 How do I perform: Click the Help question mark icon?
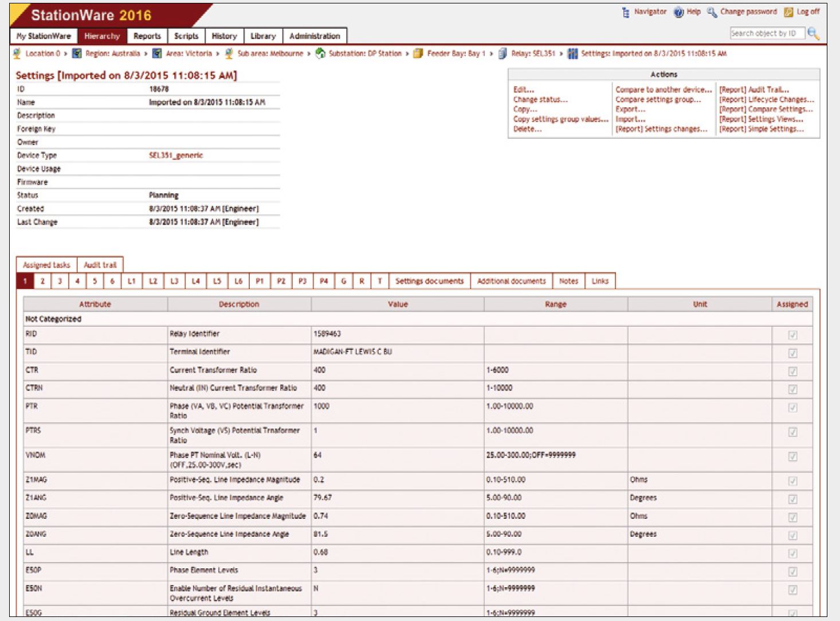678,12
